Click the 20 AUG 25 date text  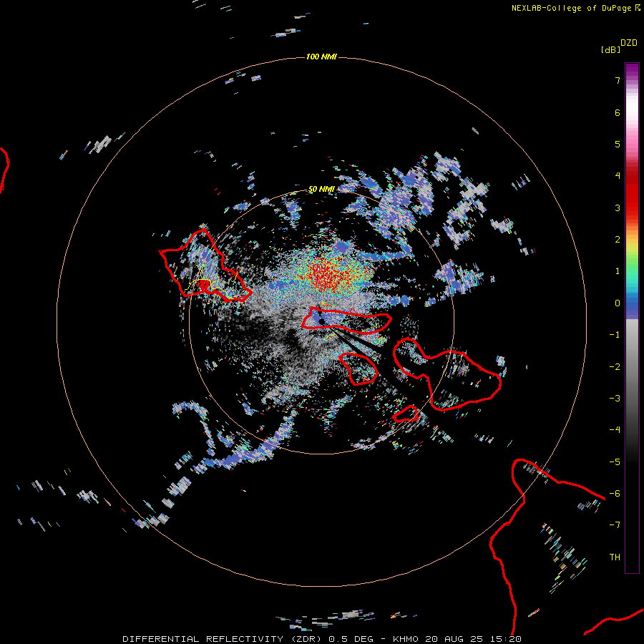pos(455,639)
